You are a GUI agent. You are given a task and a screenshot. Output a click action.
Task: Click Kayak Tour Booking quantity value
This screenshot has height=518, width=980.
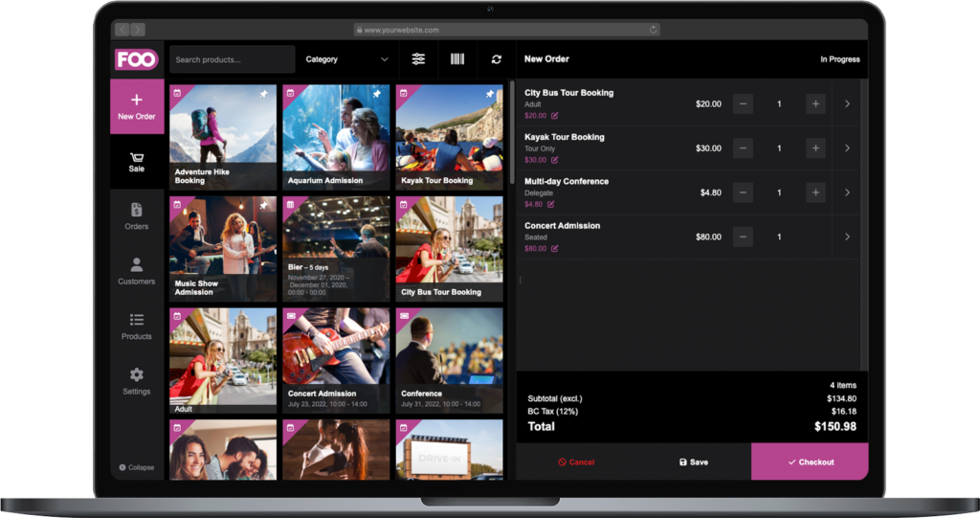pyautogui.click(x=779, y=148)
